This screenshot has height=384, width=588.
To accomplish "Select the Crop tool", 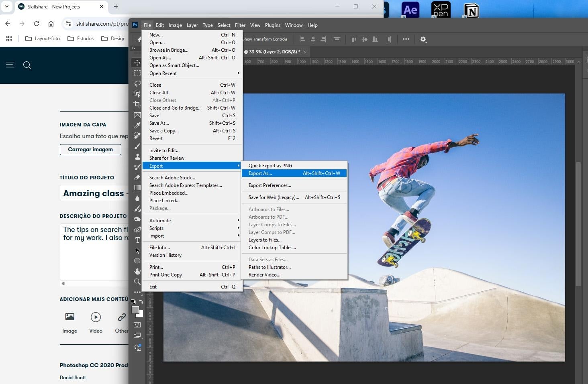I will pyautogui.click(x=137, y=104).
